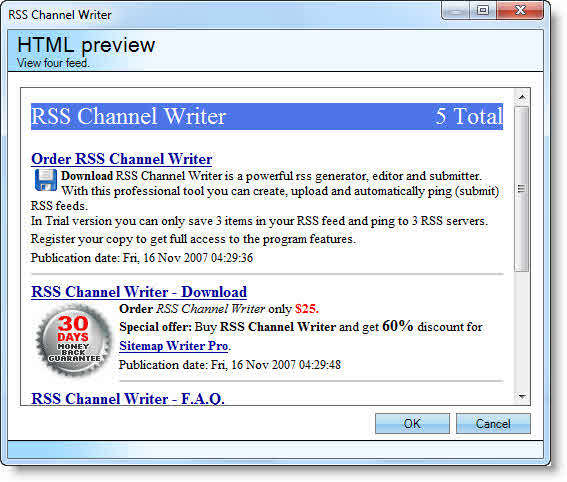Click the bold 'Special offer:' text

coord(155,327)
